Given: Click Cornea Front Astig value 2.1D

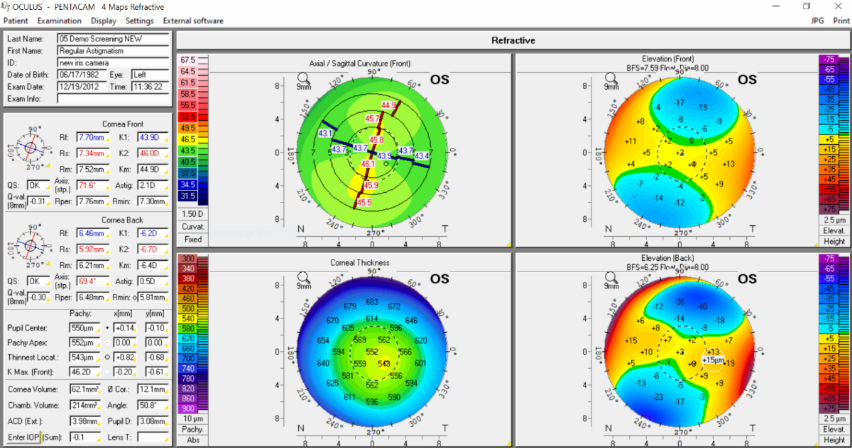Looking at the screenshot, I should (x=153, y=185).
